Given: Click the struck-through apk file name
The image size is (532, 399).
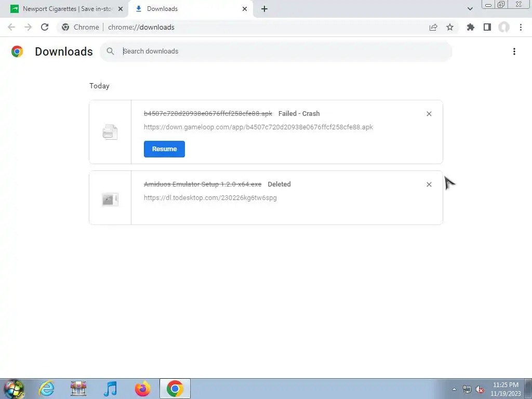Looking at the screenshot, I should (x=208, y=114).
